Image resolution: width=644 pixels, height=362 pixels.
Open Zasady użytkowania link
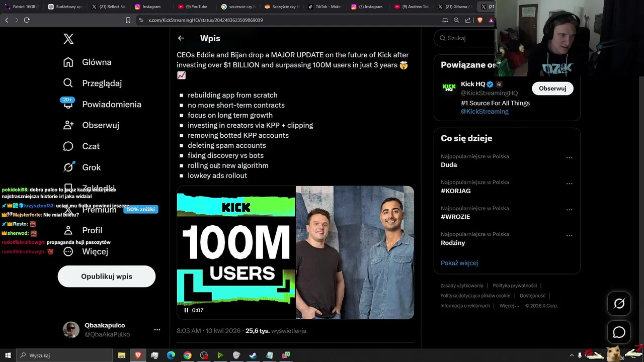[462, 286]
